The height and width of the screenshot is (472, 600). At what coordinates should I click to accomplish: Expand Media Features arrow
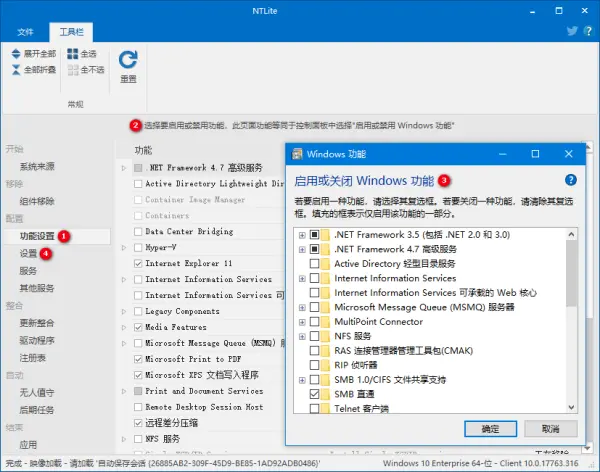(124, 327)
